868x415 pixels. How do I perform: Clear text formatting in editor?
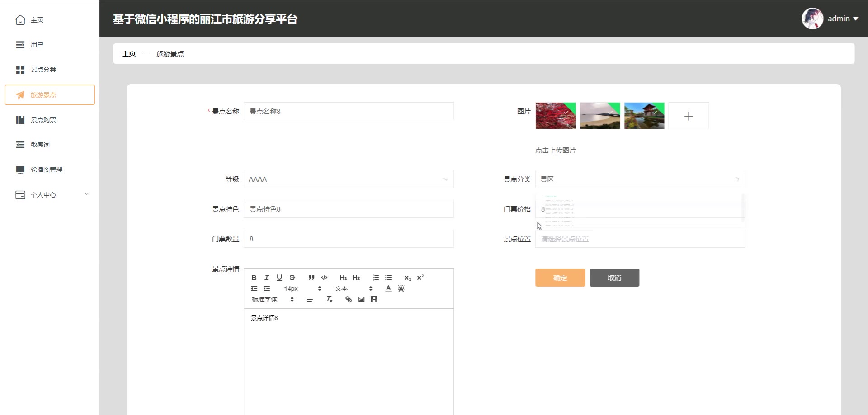[329, 299]
